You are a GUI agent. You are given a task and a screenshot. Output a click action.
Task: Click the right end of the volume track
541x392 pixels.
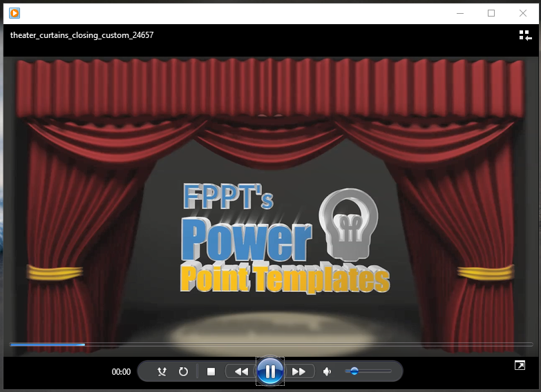(389, 371)
